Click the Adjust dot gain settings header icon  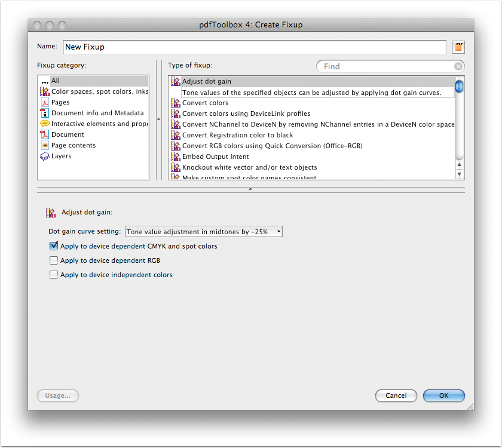point(51,213)
